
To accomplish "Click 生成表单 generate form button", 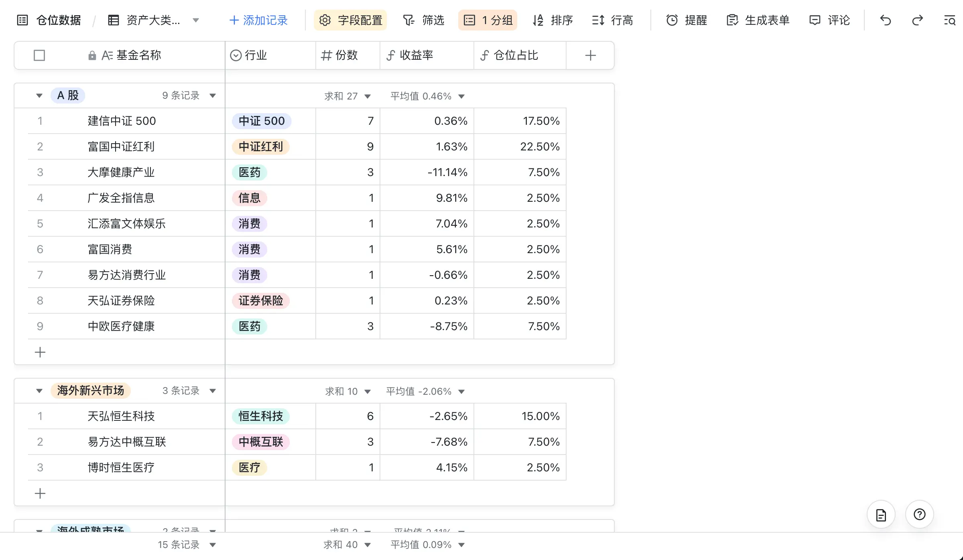I will click(758, 20).
